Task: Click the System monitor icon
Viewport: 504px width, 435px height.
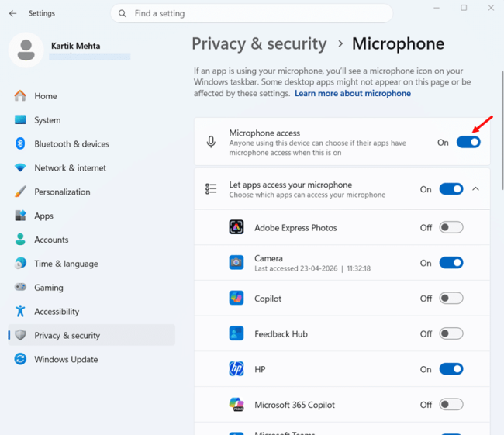Action: (20, 119)
